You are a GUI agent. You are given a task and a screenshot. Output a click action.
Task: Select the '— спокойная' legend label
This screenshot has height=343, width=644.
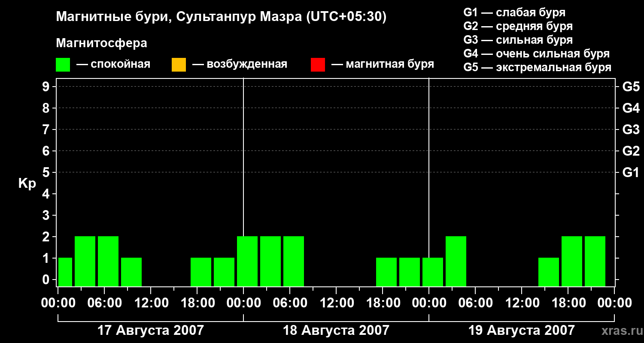[x=113, y=65]
